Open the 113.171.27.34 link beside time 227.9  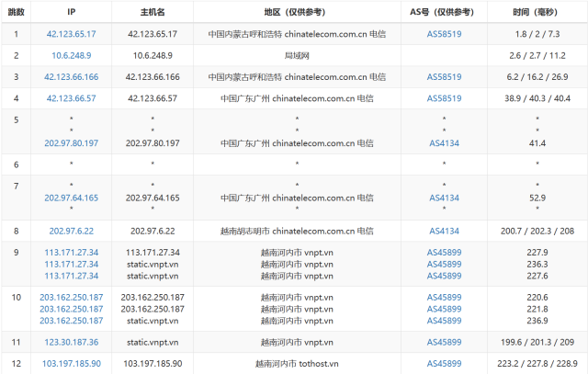72,253
